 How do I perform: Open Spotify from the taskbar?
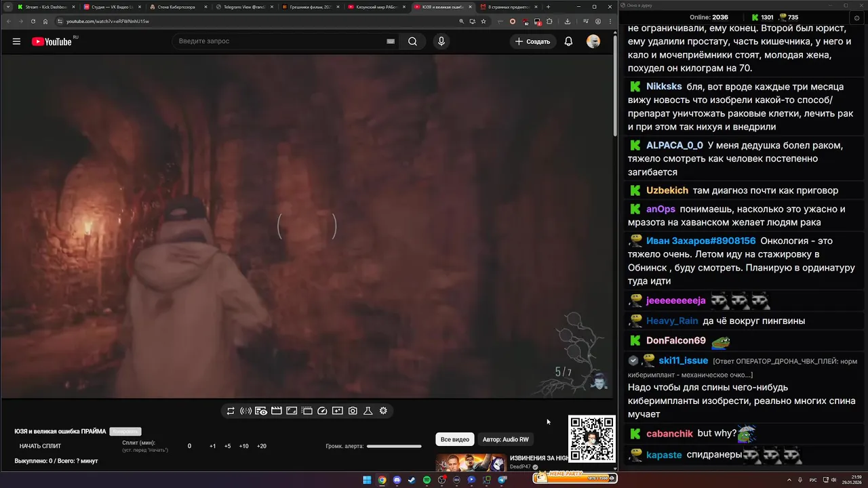coord(427,480)
